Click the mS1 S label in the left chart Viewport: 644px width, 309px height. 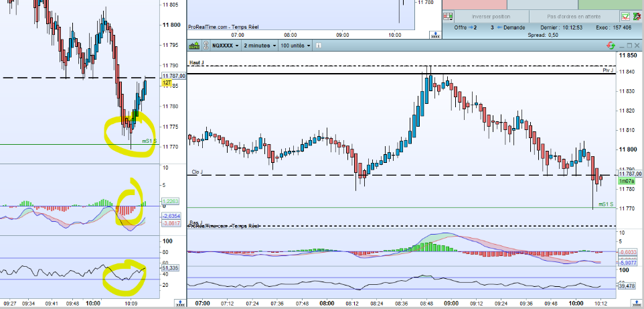149,141
